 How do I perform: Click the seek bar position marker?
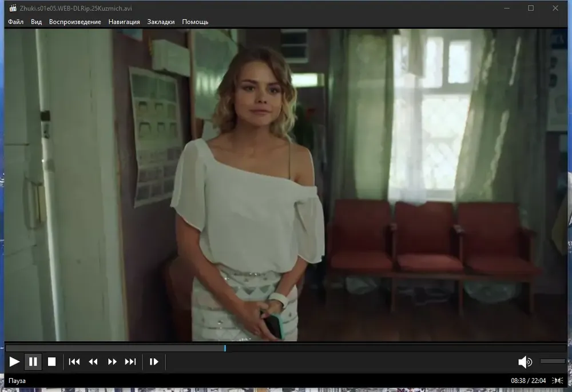pos(225,348)
